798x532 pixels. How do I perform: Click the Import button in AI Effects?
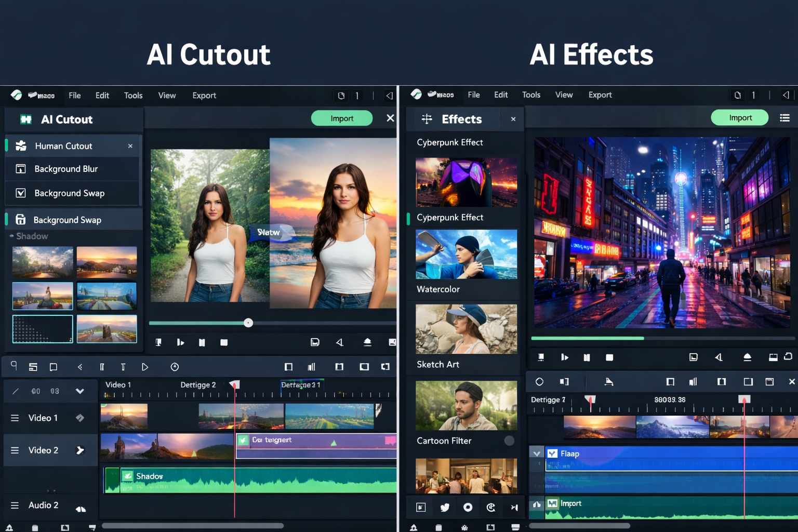pos(740,117)
